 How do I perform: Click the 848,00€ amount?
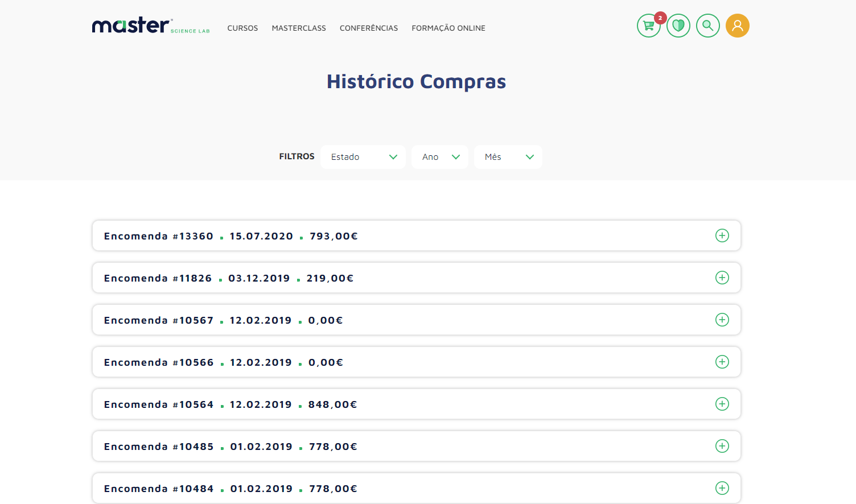[332, 404]
